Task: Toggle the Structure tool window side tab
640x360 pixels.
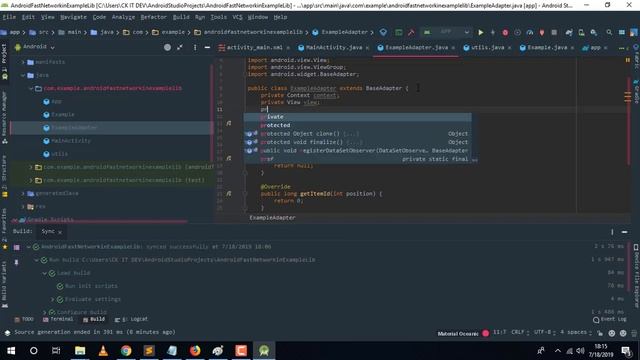Action: (4, 176)
